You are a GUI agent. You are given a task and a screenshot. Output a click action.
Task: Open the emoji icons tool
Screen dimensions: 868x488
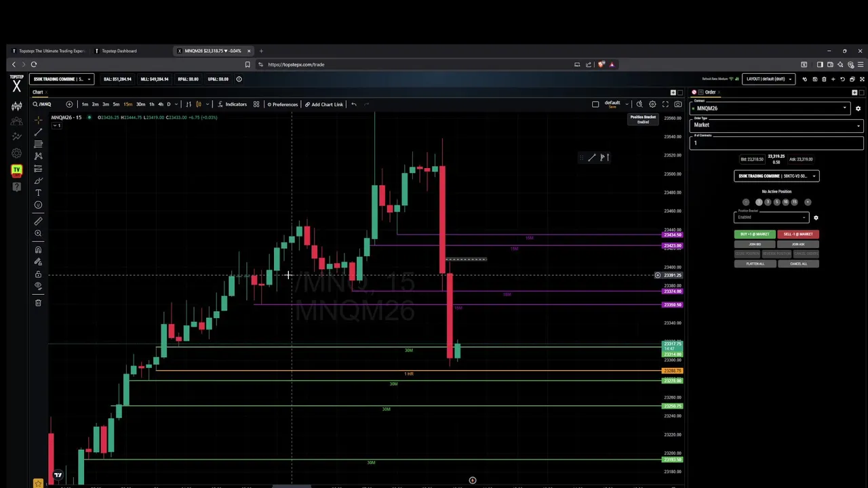point(38,205)
